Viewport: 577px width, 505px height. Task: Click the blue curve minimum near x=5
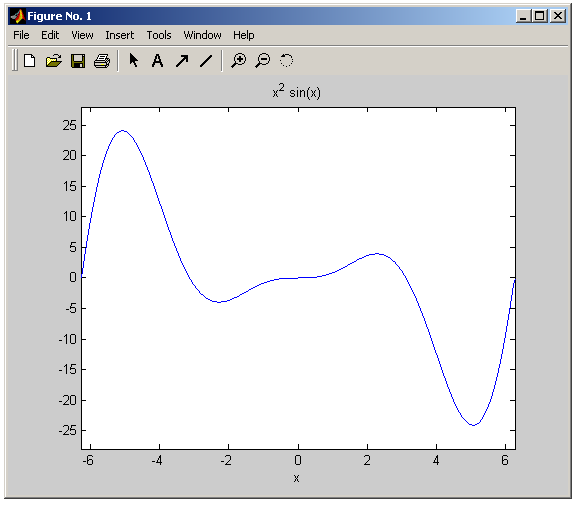coord(473,425)
